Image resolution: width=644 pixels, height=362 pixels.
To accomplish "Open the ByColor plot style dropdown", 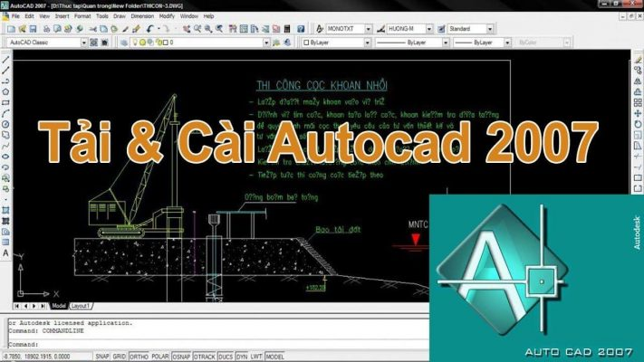I will tap(567, 43).
